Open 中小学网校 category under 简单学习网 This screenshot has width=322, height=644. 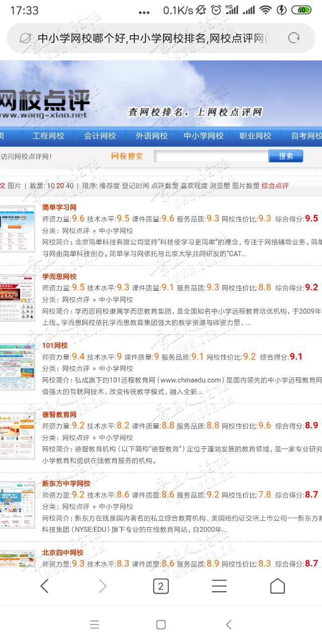(x=116, y=230)
